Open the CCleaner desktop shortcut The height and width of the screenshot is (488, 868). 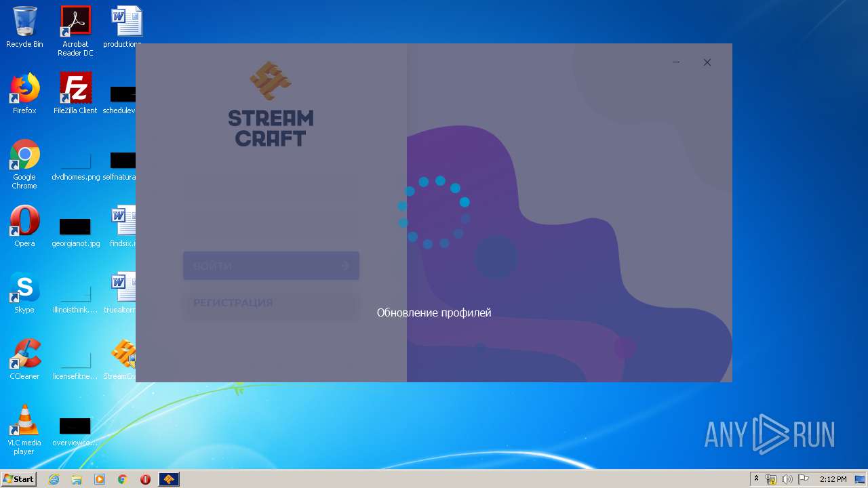pyautogui.click(x=24, y=359)
